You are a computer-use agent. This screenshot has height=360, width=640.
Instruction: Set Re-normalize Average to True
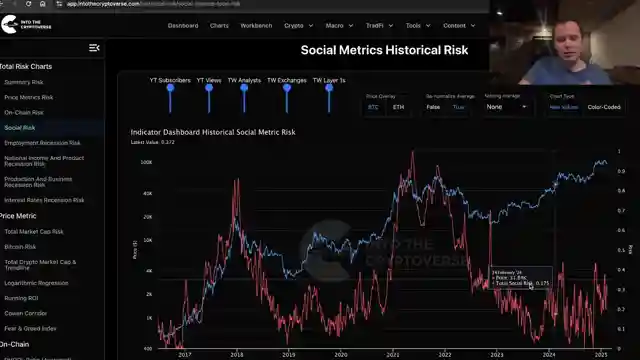pyautogui.click(x=458, y=107)
